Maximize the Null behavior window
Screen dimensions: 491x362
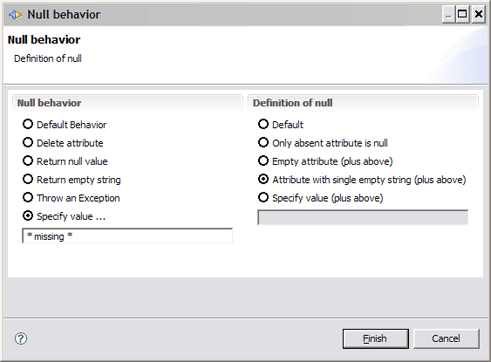tap(463, 15)
